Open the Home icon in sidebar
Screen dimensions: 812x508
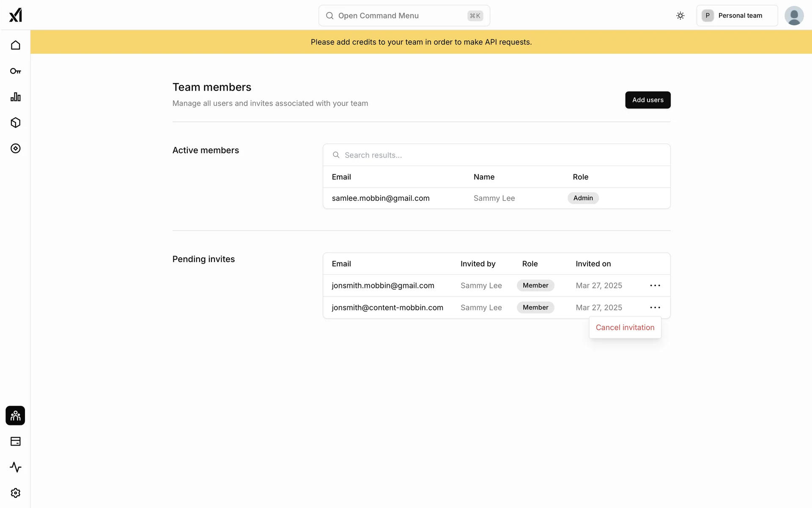pos(16,45)
